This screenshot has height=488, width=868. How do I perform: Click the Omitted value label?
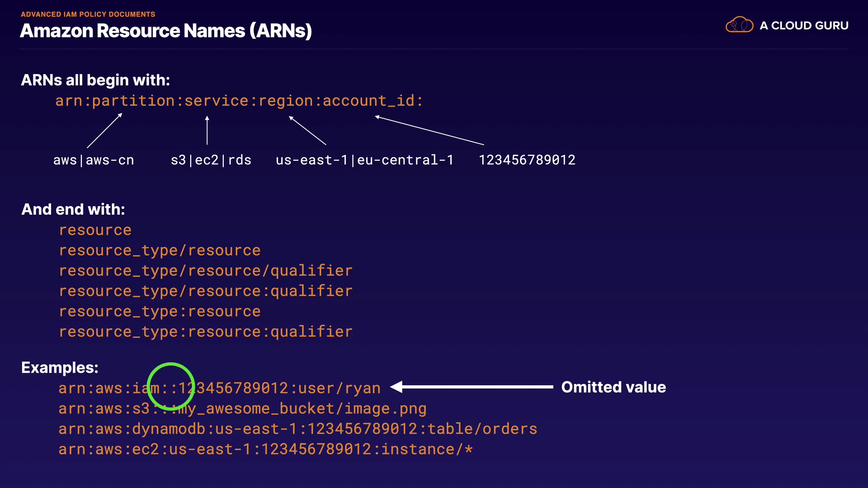coord(613,387)
